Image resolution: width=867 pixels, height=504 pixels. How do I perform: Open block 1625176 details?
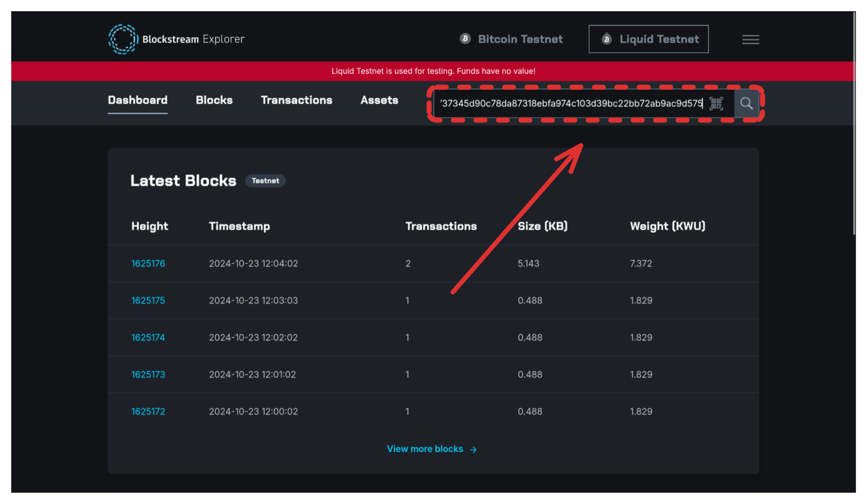point(148,263)
